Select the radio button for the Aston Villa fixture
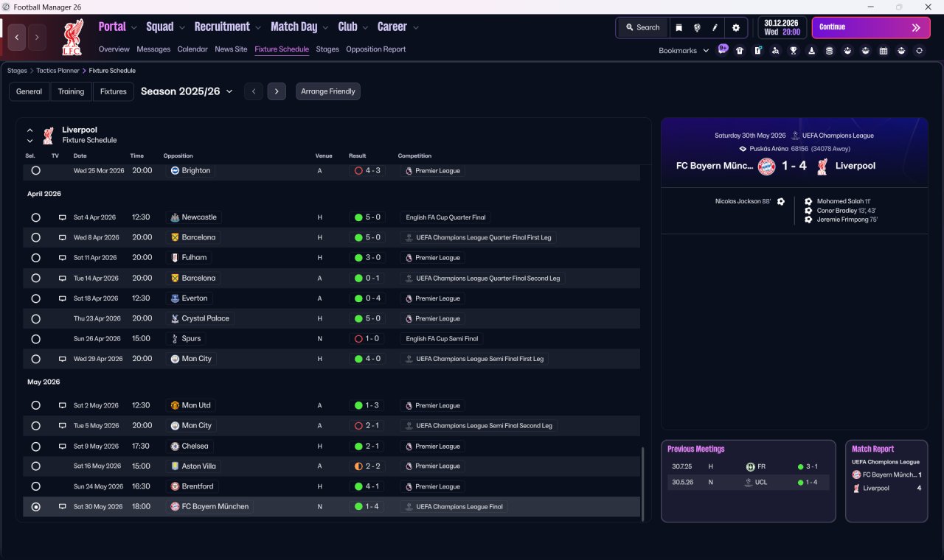944x560 pixels. 35,466
